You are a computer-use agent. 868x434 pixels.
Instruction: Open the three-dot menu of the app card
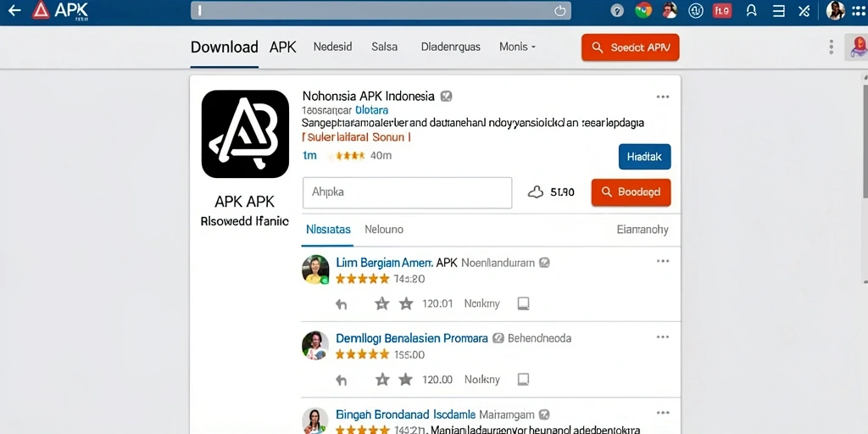click(x=663, y=97)
